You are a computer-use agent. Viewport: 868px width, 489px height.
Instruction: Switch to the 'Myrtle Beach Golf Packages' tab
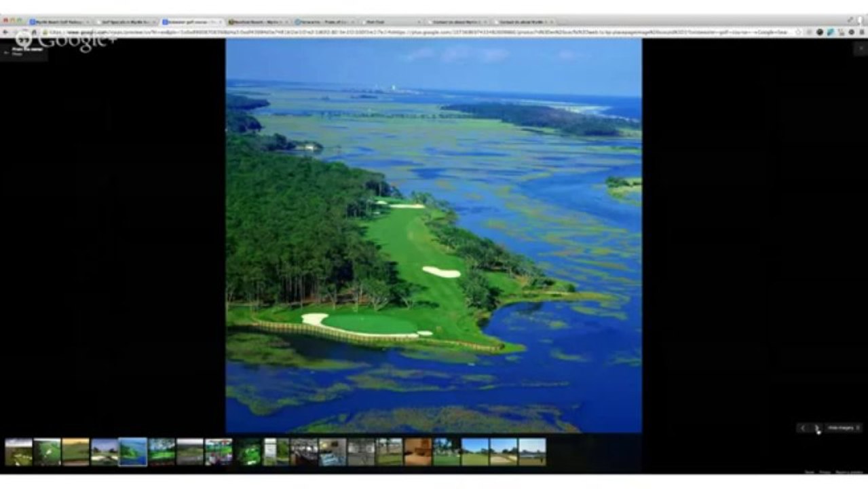(x=60, y=22)
